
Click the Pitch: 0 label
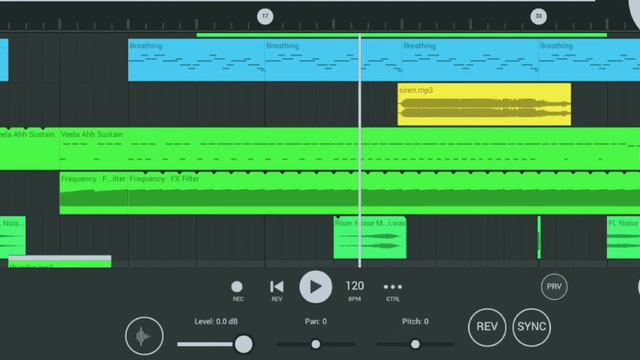(x=415, y=322)
